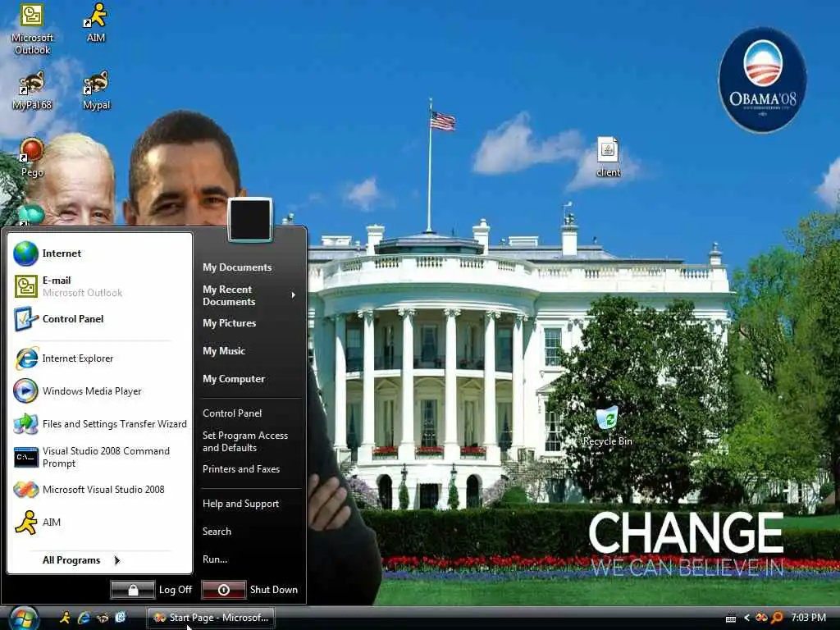The width and height of the screenshot is (840, 630).
Task: Open My Computer
Action: click(234, 379)
